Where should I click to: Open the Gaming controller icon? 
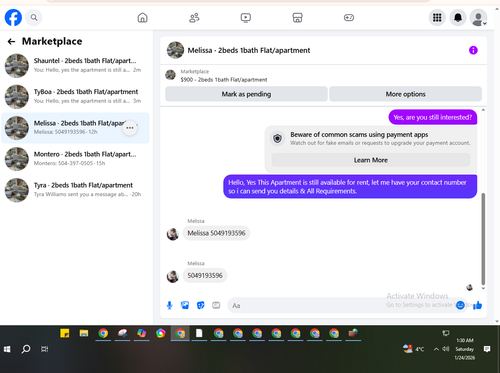349,17
